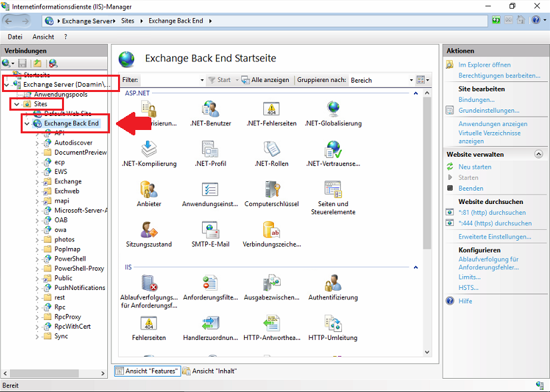Click Grundeinstellungen link
Image resolution: width=550 pixels, height=392 pixels.
point(489,111)
